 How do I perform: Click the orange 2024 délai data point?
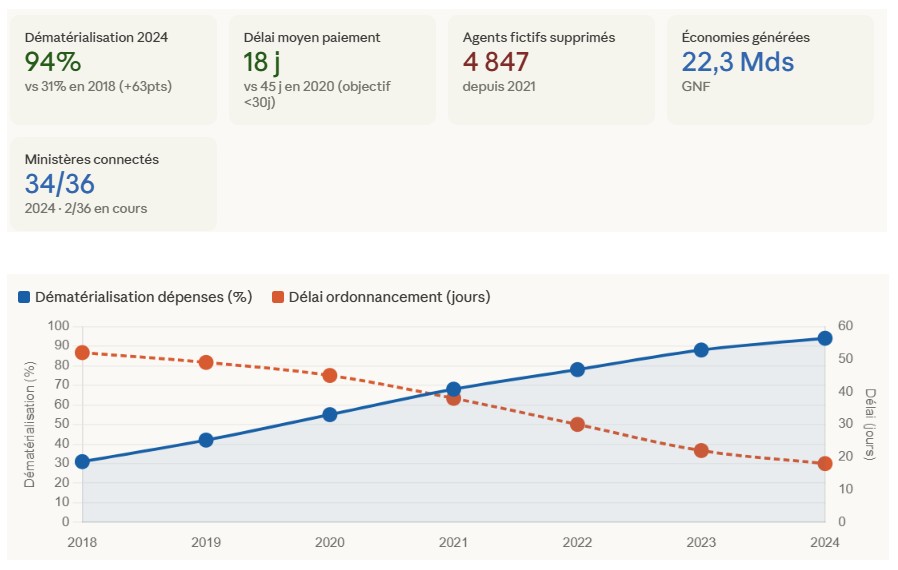pyautogui.click(x=825, y=463)
